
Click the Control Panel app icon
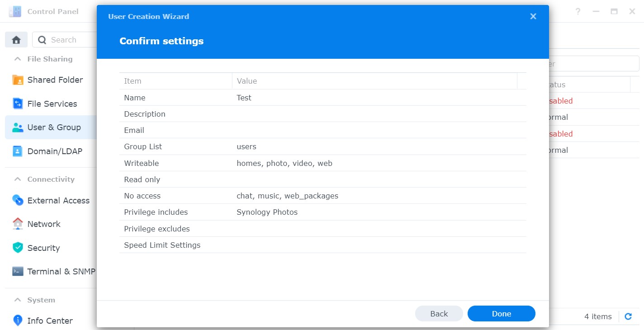15,11
